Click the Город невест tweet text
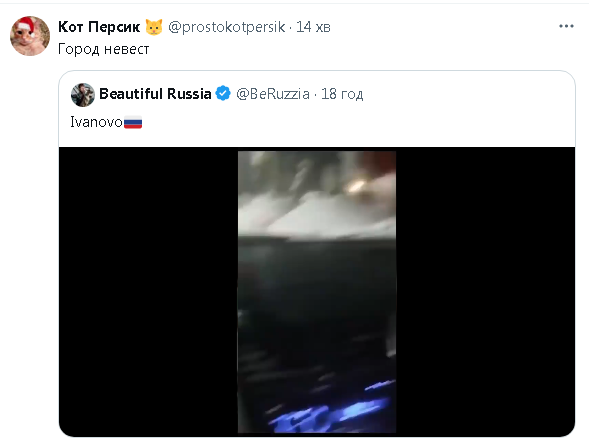Image resolution: width=589 pixels, height=442 pixels. pyautogui.click(x=104, y=49)
